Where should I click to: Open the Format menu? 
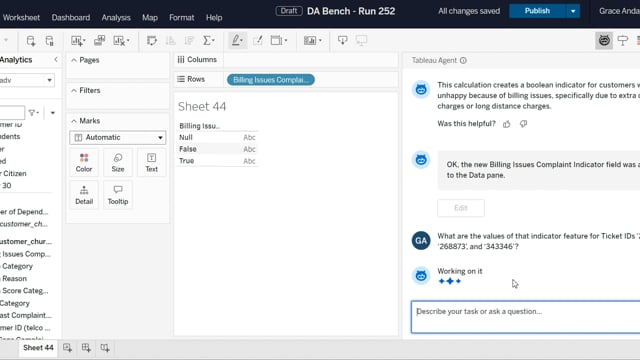click(x=182, y=18)
